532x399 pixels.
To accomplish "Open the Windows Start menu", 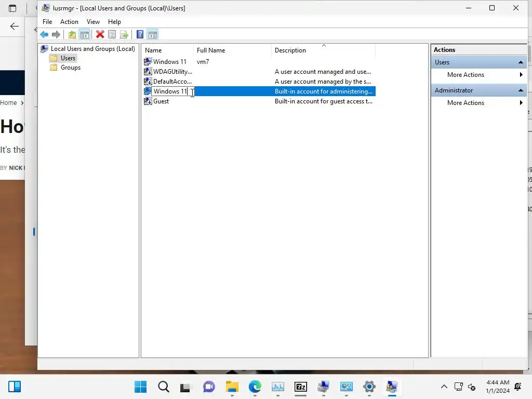I will tap(140, 387).
